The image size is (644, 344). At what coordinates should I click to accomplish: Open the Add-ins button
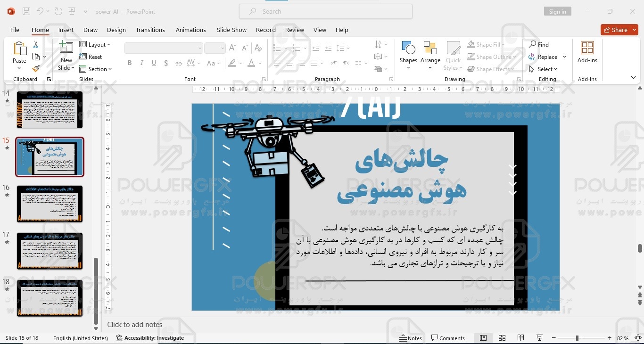coord(587,52)
